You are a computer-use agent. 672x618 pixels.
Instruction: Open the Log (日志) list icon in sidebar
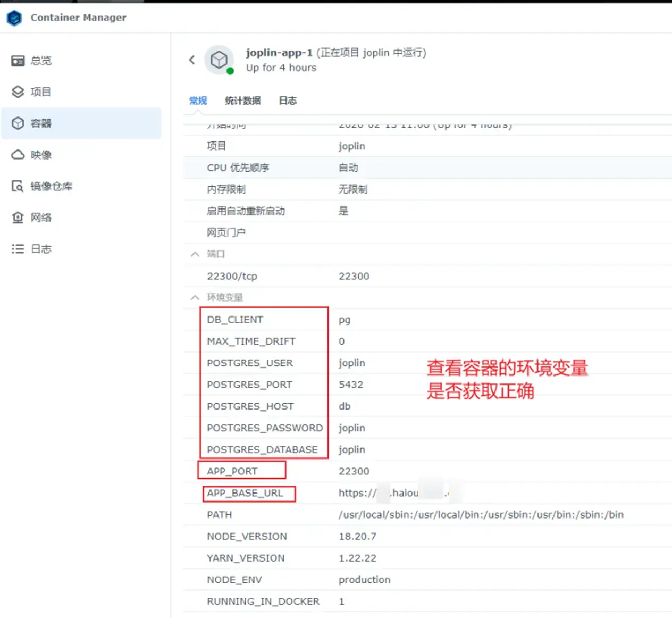tap(18, 249)
